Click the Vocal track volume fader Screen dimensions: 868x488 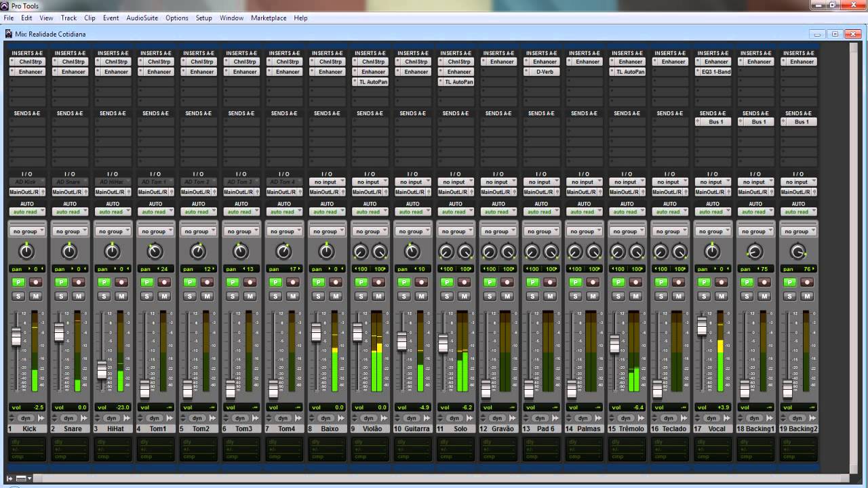tap(702, 326)
